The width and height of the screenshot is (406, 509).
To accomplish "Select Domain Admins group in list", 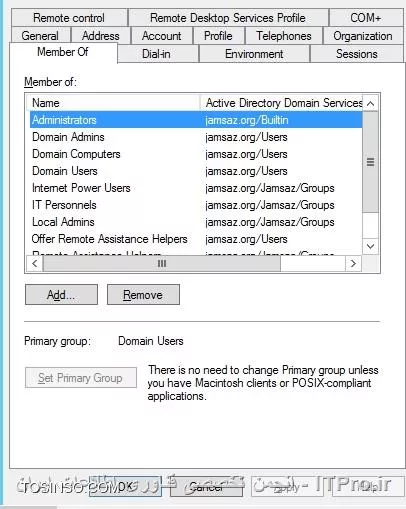I will click(x=196, y=137).
